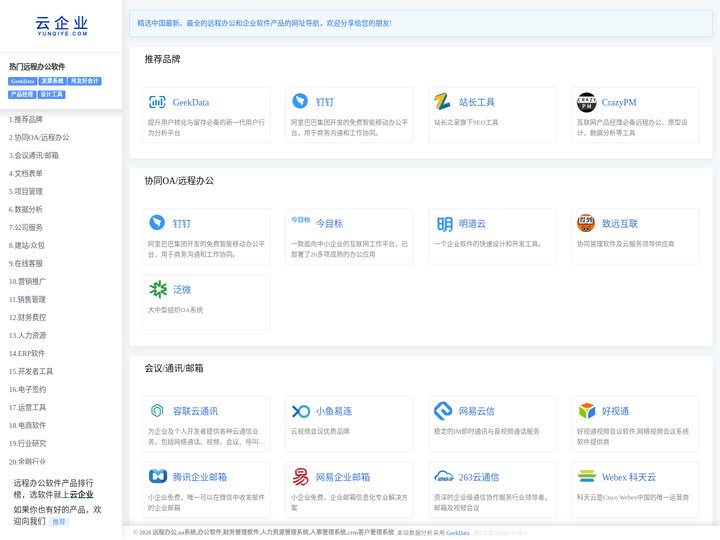Image resolution: width=720 pixels, height=540 pixels.
Task: Go to 19.行业研究 in the sidebar
Action: [x=27, y=443]
